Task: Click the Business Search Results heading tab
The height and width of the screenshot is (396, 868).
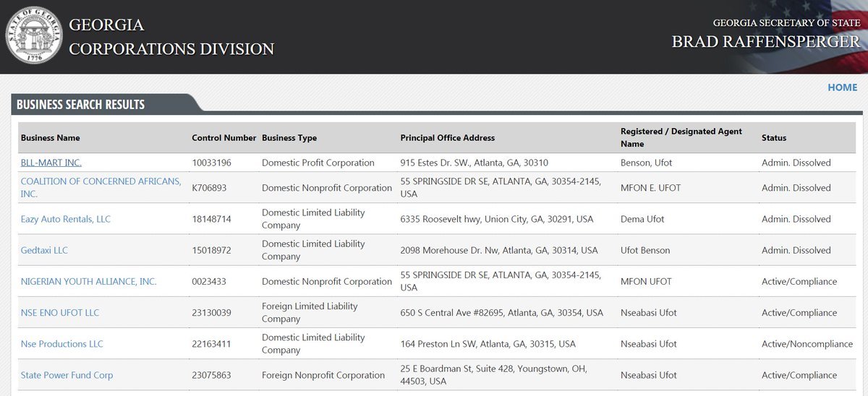Action: pyautogui.click(x=80, y=105)
